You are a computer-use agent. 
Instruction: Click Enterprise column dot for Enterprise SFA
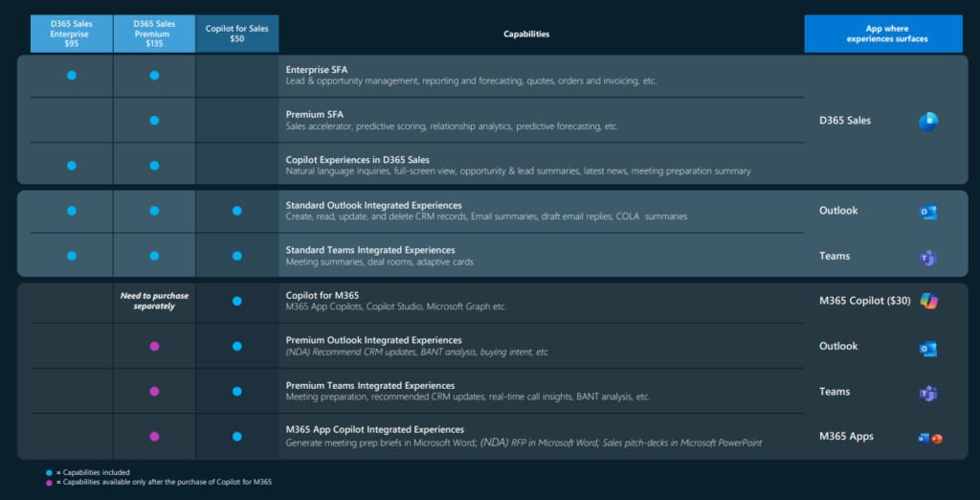coord(72,75)
